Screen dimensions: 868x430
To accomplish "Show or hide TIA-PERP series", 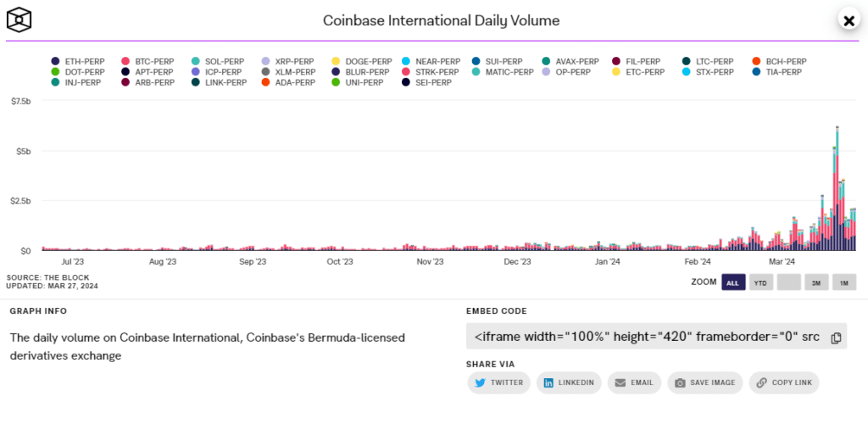I will [776, 72].
